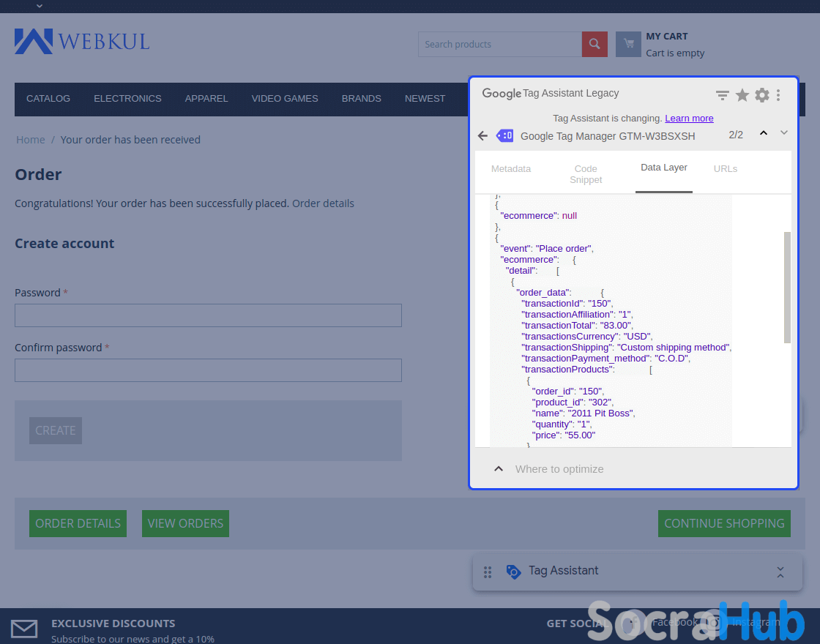Open the three-dot menu in Tag Assistant Legacy
The height and width of the screenshot is (644, 820).
pyautogui.click(x=778, y=95)
